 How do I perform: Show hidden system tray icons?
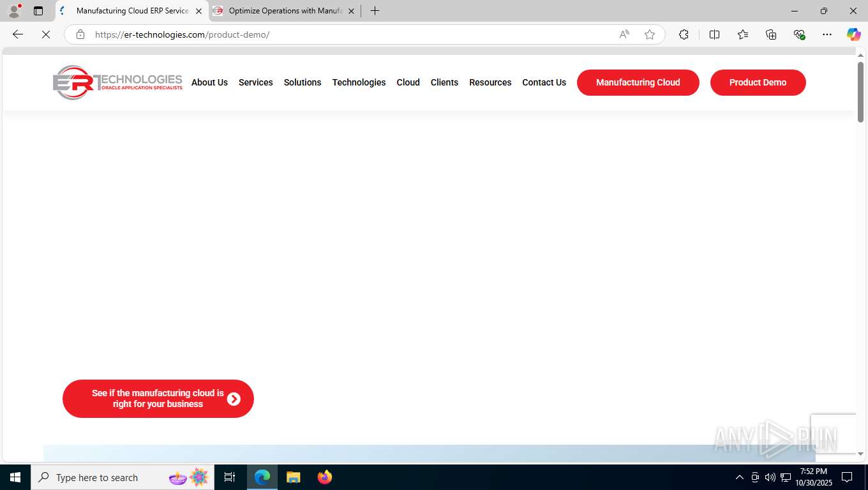pos(740,477)
